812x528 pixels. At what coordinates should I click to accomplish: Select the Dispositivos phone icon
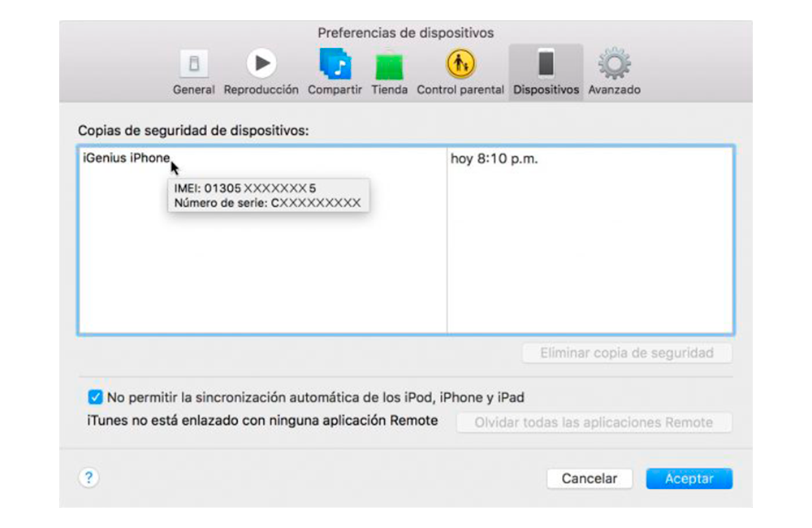[546, 63]
